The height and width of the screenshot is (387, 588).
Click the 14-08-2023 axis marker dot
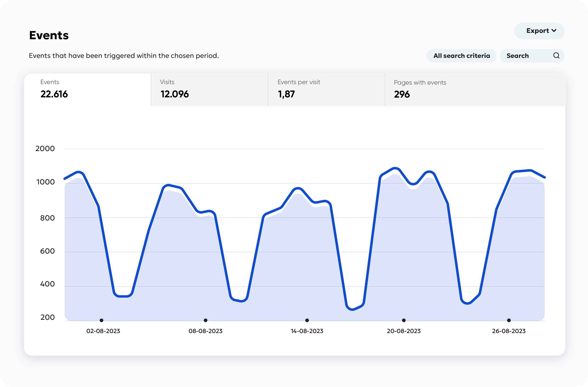point(307,320)
